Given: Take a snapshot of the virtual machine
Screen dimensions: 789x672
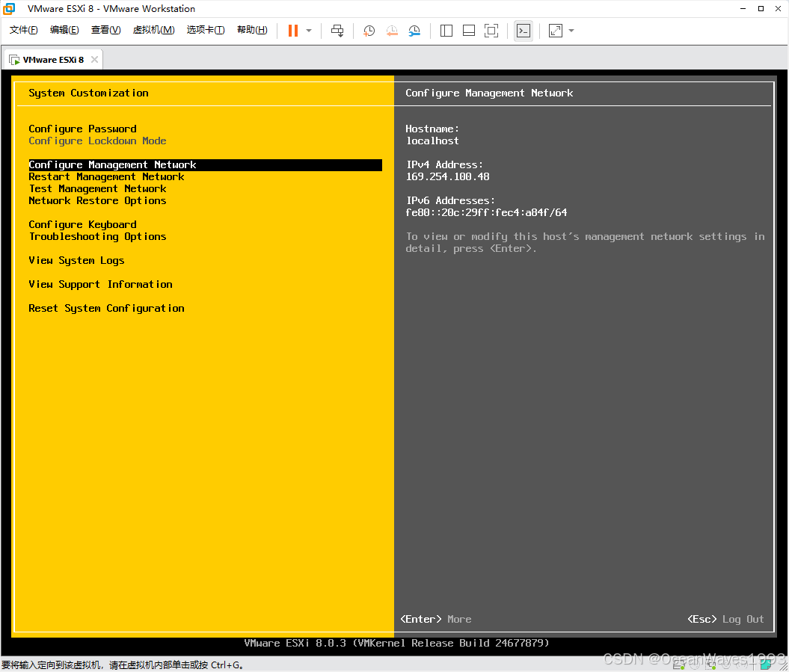Looking at the screenshot, I should point(369,31).
